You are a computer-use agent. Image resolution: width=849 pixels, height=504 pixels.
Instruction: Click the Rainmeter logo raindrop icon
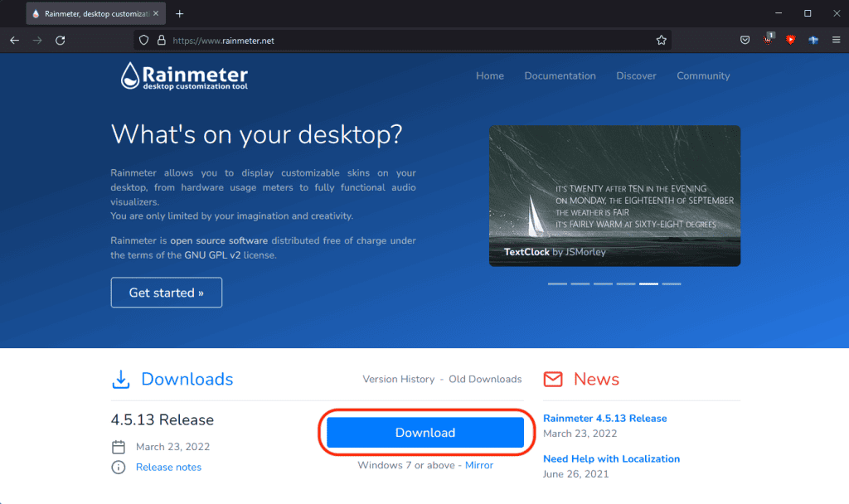click(x=129, y=75)
